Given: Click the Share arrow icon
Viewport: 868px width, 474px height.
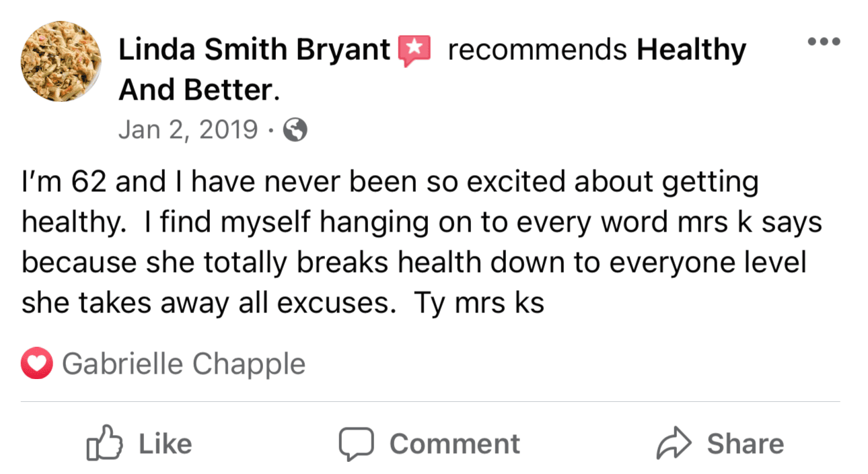Looking at the screenshot, I should point(674,443).
